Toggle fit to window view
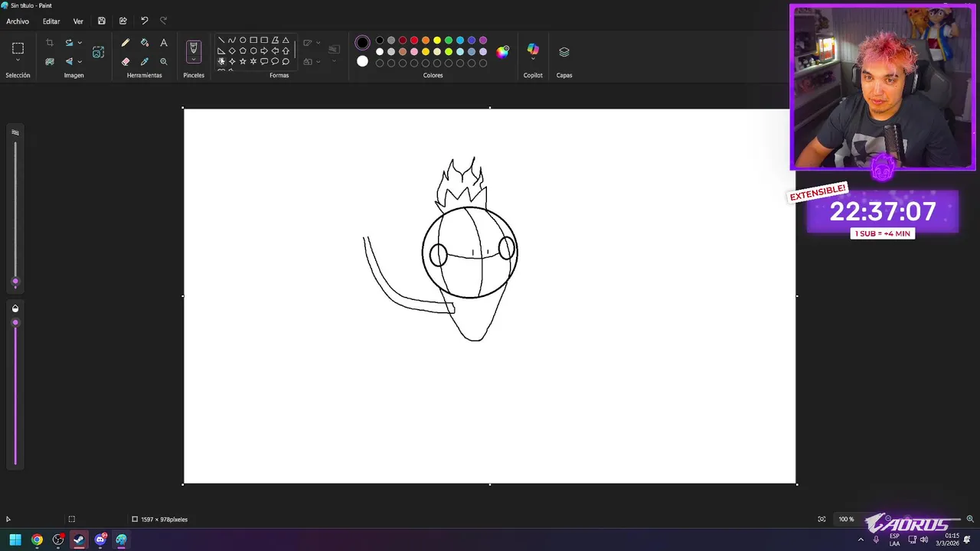This screenshot has height=551, width=980. click(x=822, y=519)
